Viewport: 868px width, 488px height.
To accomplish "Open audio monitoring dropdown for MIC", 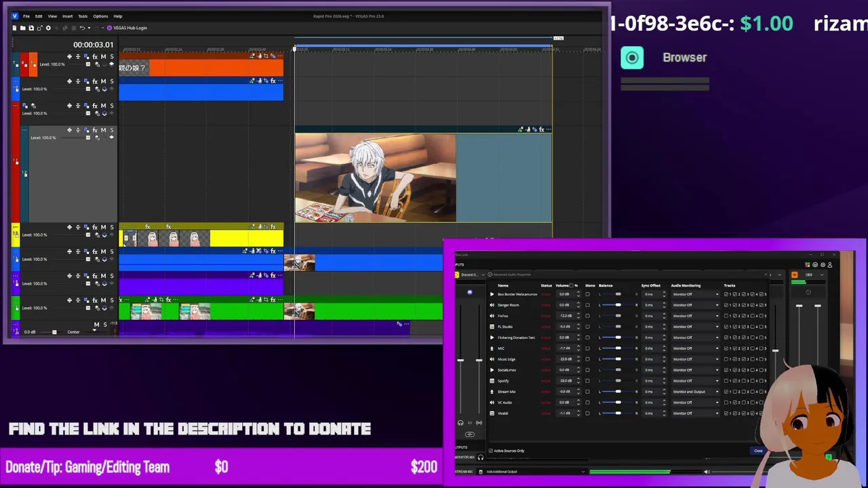I will point(696,348).
